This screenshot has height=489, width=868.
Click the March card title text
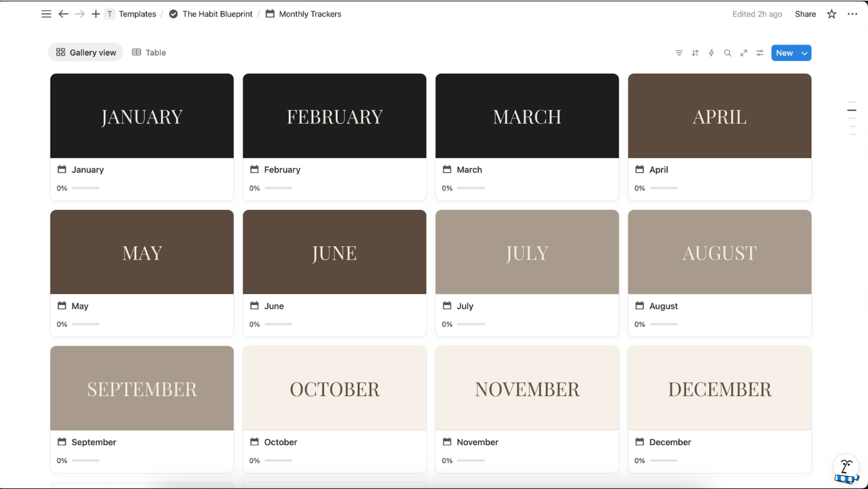[470, 170]
